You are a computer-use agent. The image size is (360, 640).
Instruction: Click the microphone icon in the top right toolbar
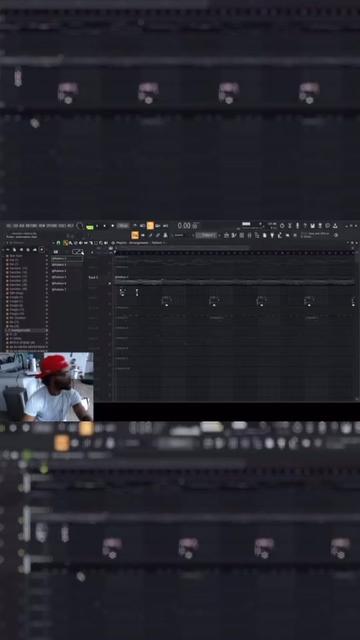(x=297, y=226)
